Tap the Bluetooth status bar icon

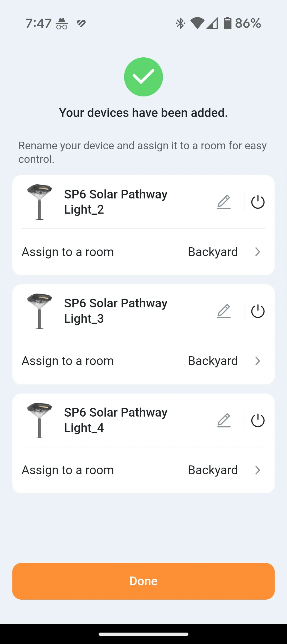[180, 23]
